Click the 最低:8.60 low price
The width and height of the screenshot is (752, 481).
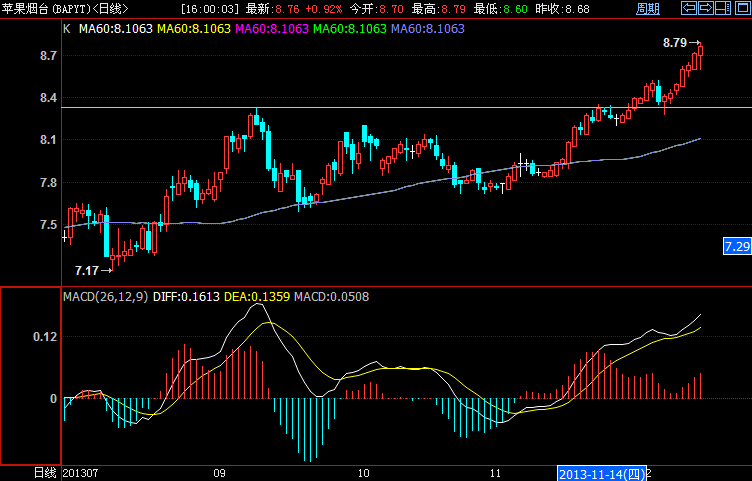(500, 9)
